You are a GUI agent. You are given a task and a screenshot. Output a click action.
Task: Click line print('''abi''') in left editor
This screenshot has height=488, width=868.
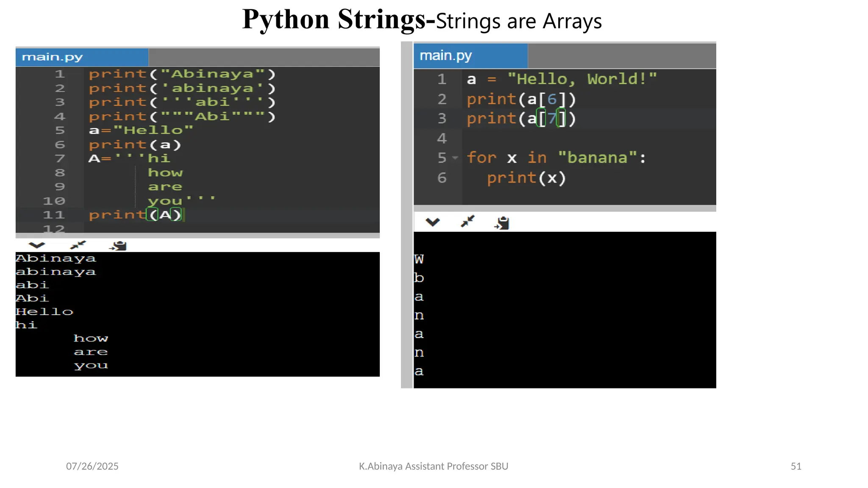tap(183, 103)
